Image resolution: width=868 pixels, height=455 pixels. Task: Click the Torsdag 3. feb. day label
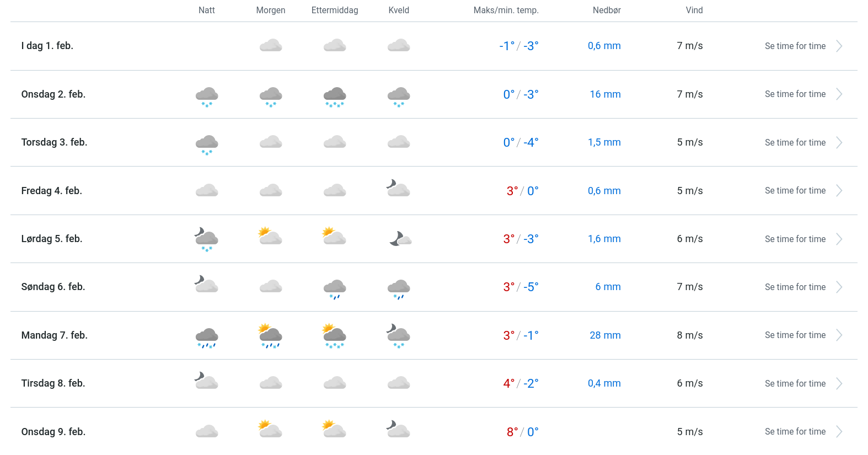(x=54, y=142)
